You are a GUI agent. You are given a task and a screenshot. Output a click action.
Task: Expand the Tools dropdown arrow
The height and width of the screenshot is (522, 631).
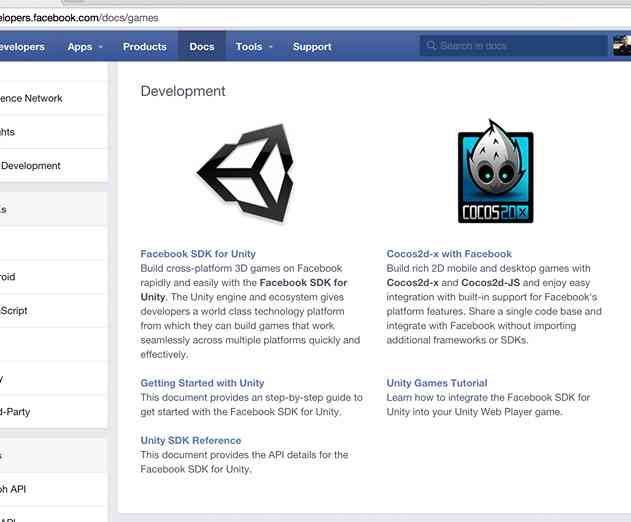(270, 47)
